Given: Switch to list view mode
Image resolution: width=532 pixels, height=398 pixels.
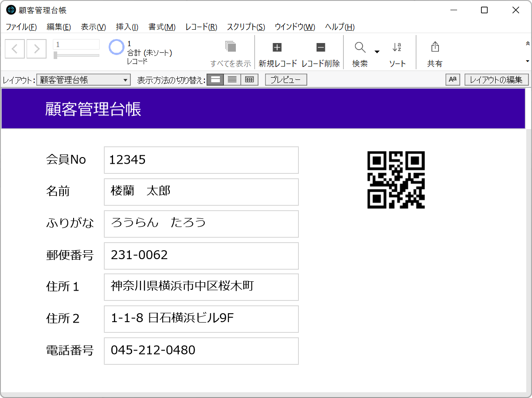Looking at the screenshot, I should tap(232, 79).
